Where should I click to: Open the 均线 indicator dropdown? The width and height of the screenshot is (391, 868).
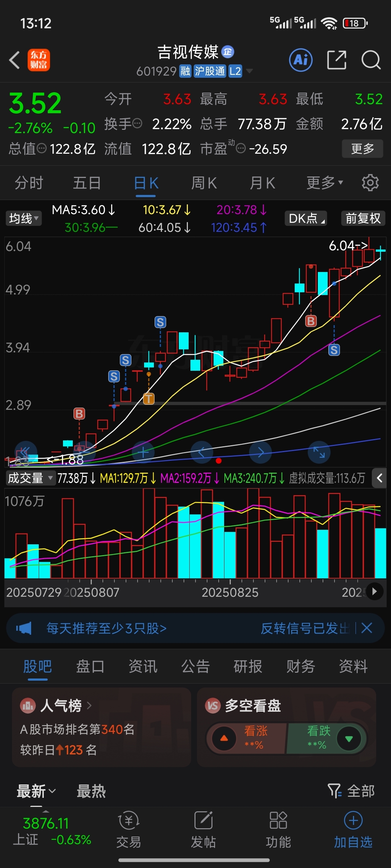pyautogui.click(x=24, y=218)
